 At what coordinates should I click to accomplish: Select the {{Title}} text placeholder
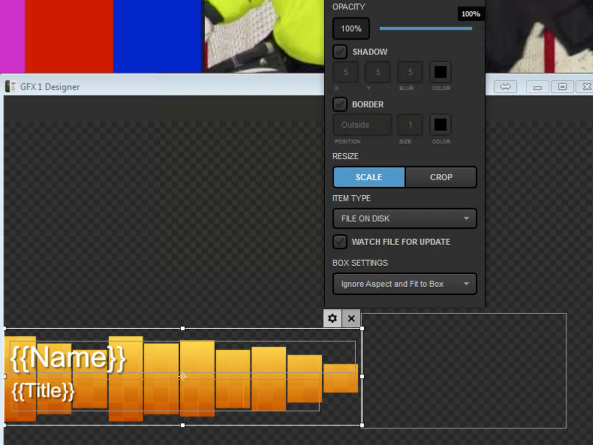click(x=43, y=391)
